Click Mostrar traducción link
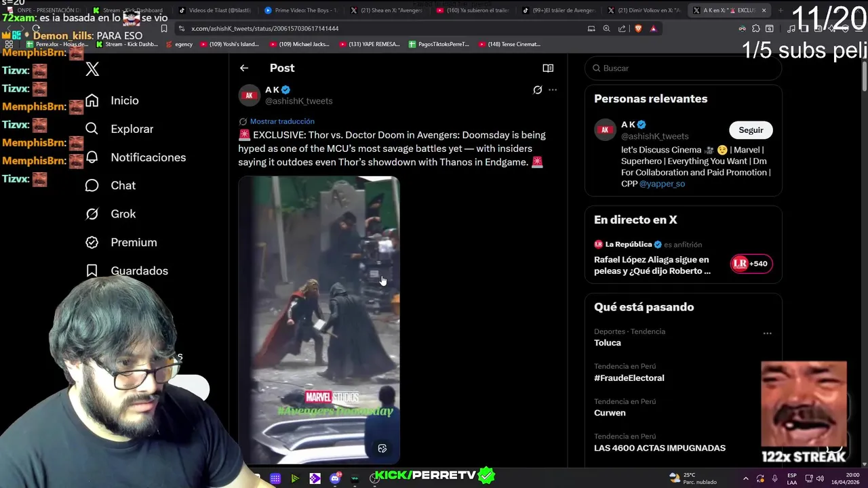Viewport: 868px width, 488px height. click(x=282, y=121)
